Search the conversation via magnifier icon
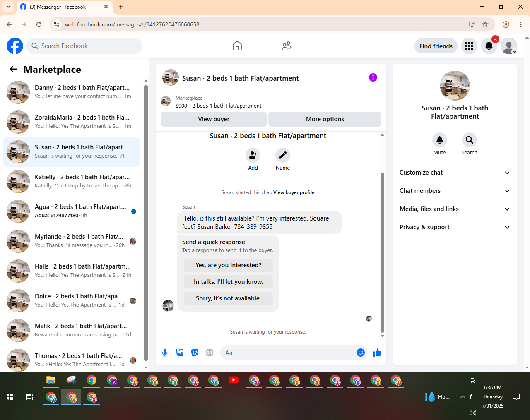Viewport: 530px width, 420px height. (x=470, y=140)
